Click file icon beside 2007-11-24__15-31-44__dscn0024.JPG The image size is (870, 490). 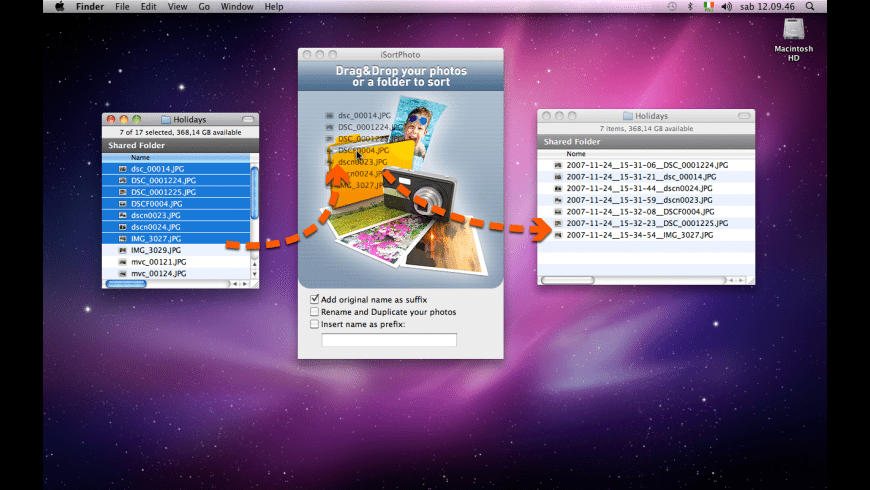click(x=558, y=188)
